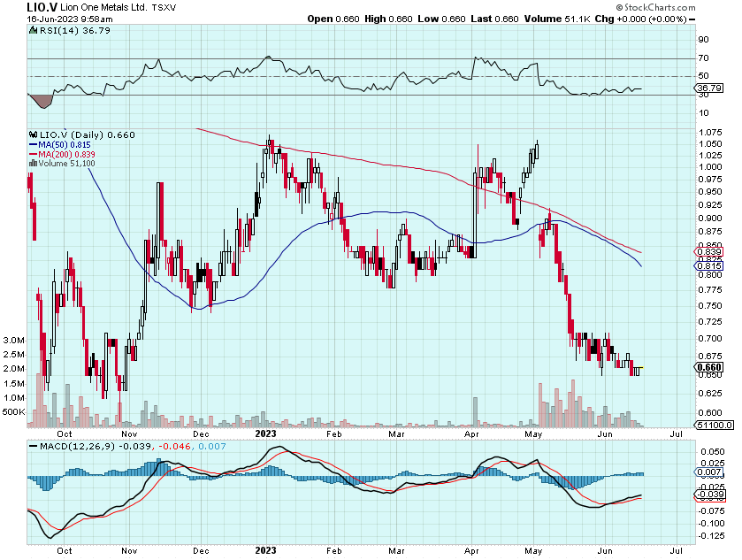Click the black boxed 0.660 last price label
The width and height of the screenshot is (742, 560).
coord(709,367)
